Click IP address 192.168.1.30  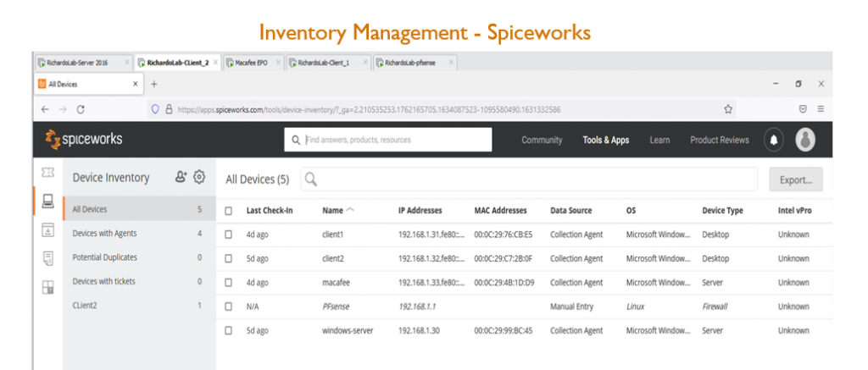pyautogui.click(x=419, y=330)
